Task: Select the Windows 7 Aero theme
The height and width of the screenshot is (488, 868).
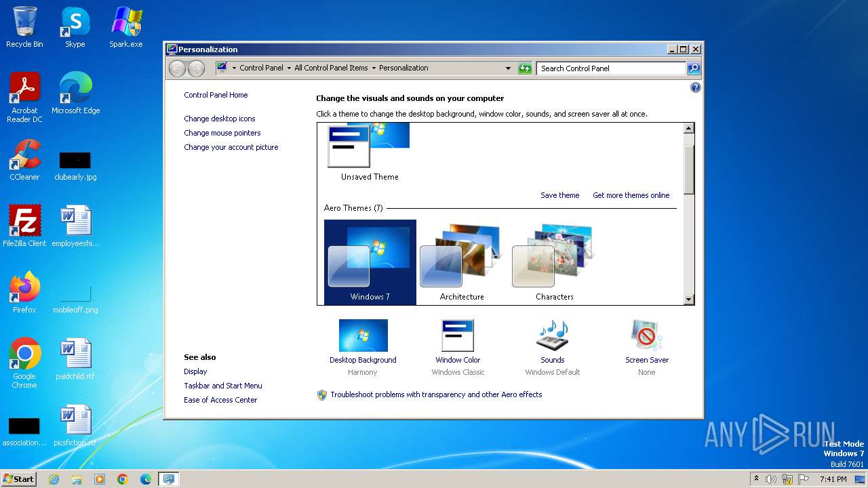Action: pos(370,262)
